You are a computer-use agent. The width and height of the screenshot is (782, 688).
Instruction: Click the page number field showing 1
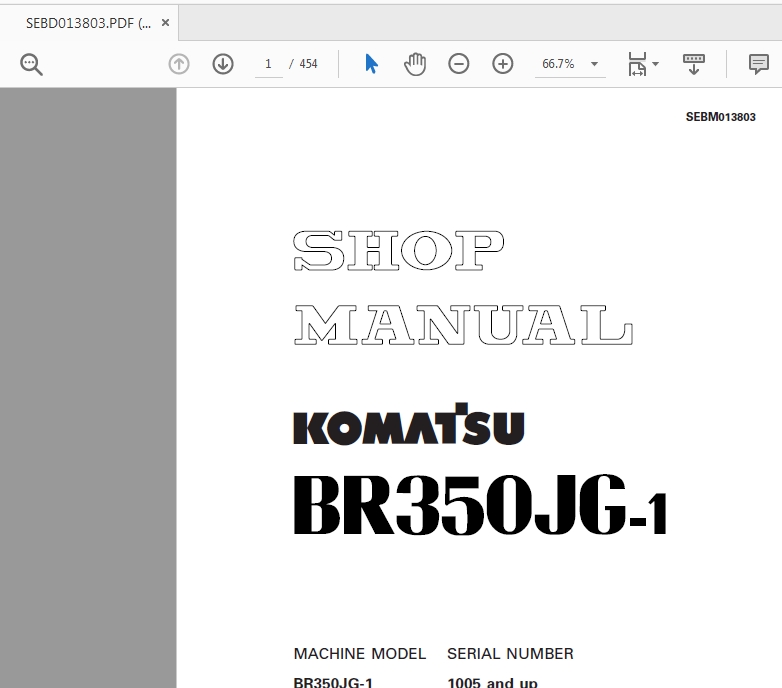(x=268, y=64)
